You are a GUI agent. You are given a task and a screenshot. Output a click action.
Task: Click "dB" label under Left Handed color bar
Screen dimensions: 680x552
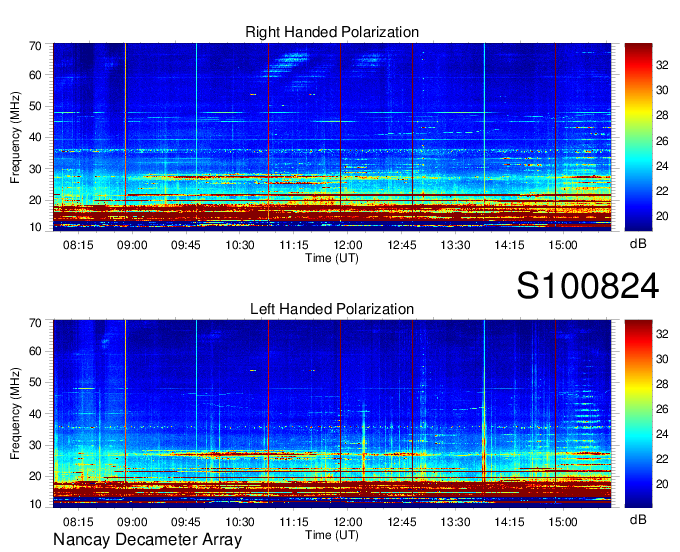638,519
